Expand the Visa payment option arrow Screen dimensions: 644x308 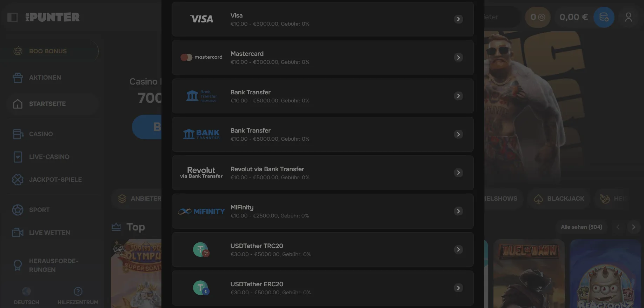tap(458, 19)
